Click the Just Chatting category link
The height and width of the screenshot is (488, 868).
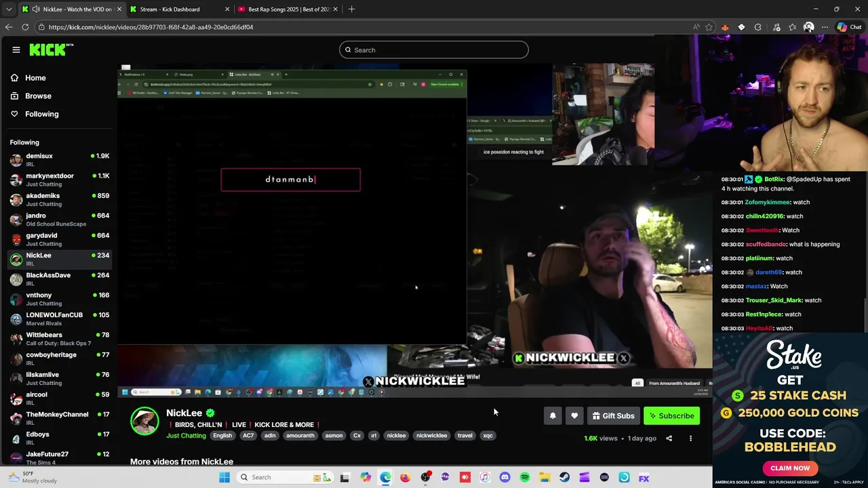click(x=186, y=436)
